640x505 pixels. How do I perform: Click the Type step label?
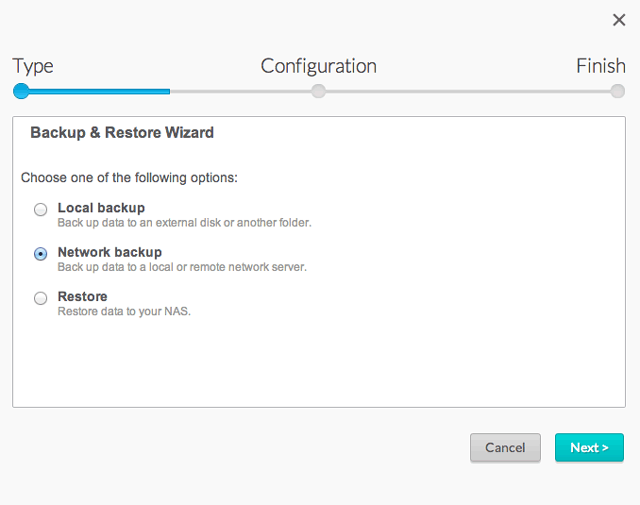[33, 66]
